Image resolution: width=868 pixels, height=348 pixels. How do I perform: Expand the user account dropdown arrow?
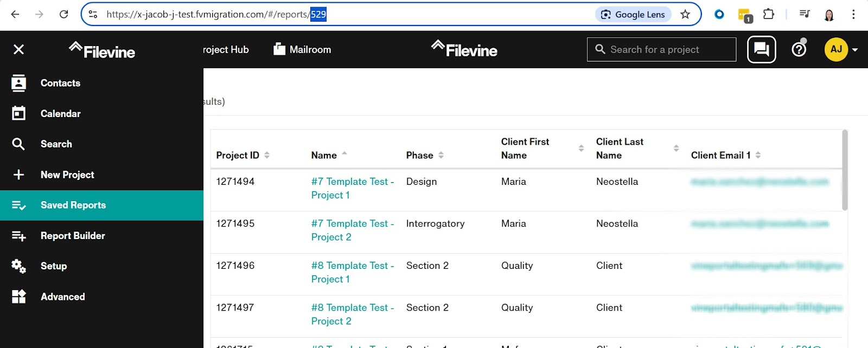point(855,50)
